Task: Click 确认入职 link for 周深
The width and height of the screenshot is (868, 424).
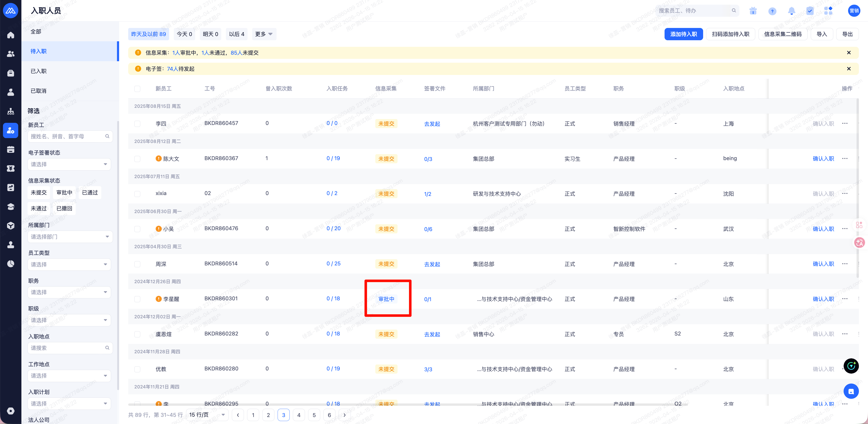Action: pyautogui.click(x=823, y=264)
